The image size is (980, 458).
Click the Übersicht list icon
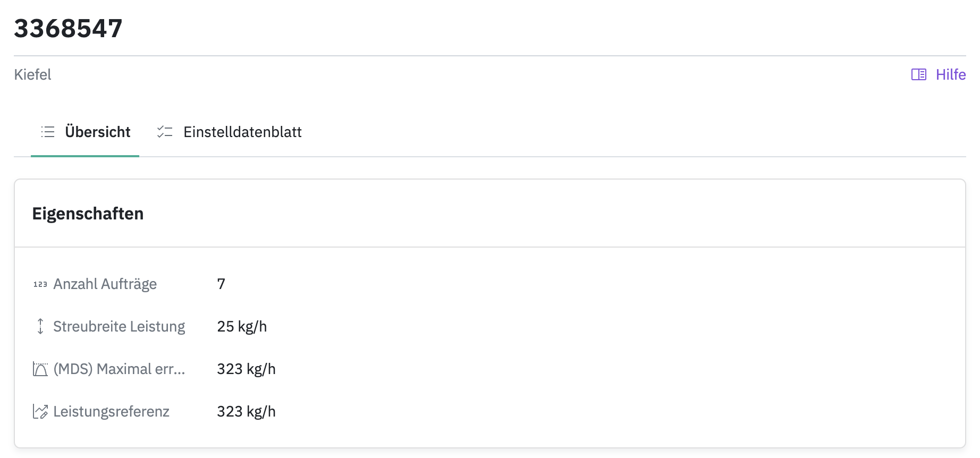pyautogui.click(x=48, y=132)
